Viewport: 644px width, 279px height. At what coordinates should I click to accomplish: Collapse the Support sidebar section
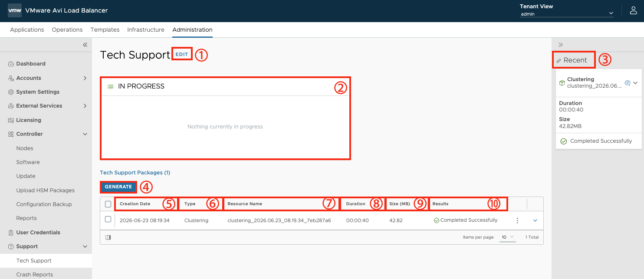[85, 246]
